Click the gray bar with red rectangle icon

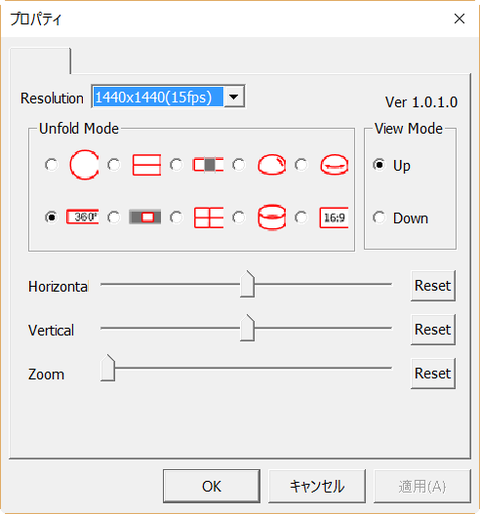click(x=145, y=217)
